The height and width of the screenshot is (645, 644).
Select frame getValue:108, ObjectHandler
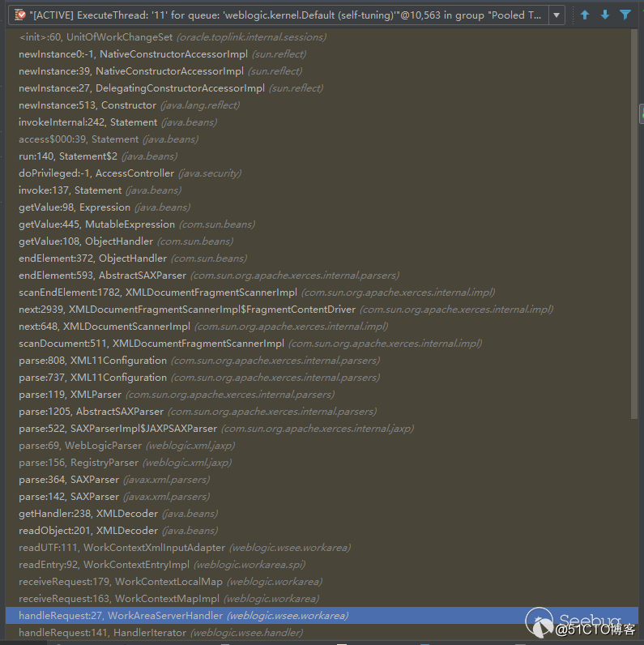pyautogui.click(x=322, y=241)
